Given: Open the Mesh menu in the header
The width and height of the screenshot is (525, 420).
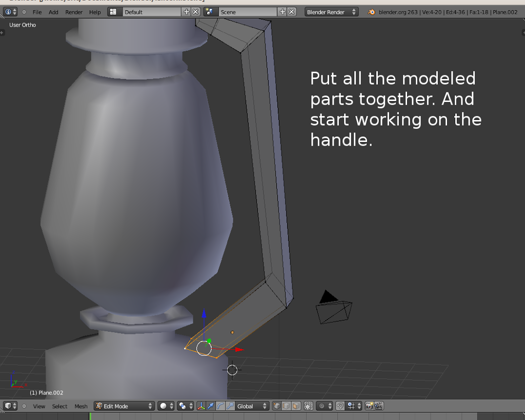Looking at the screenshot, I should click(x=81, y=406).
